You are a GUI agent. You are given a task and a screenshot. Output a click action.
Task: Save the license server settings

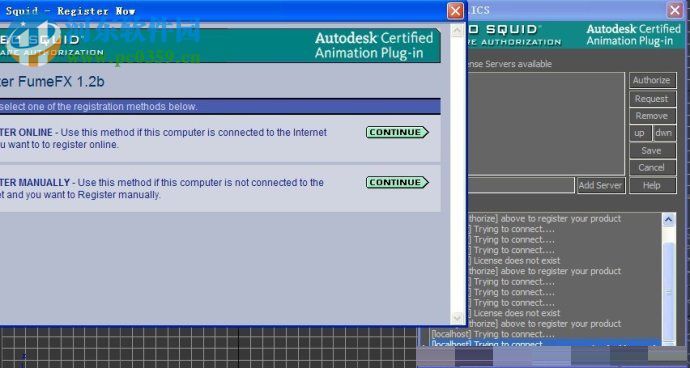point(652,151)
